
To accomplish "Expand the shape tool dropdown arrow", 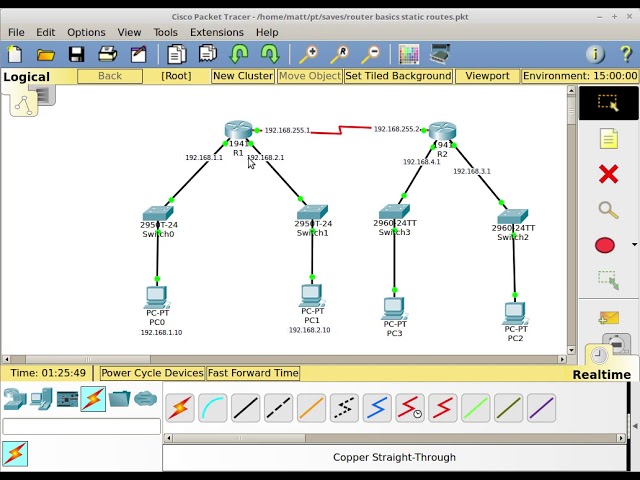I will pyautogui.click(x=634, y=245).
